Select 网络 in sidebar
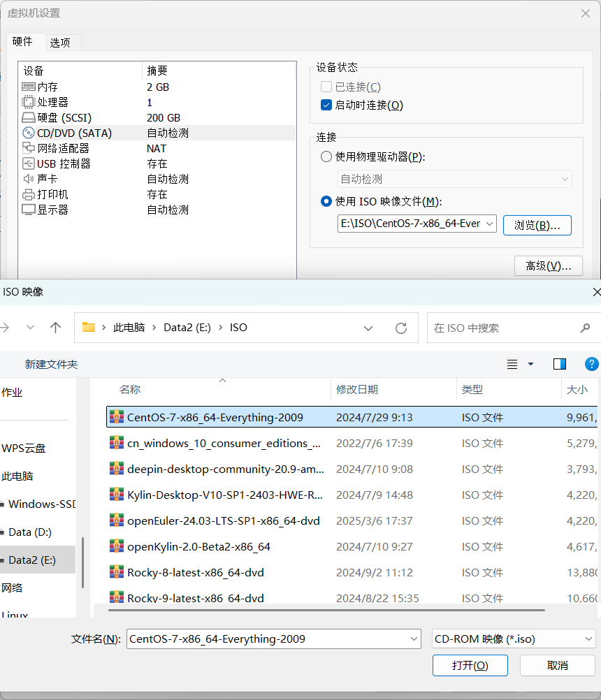The width and height of the screenshot is (601, 700). [12, 588]
